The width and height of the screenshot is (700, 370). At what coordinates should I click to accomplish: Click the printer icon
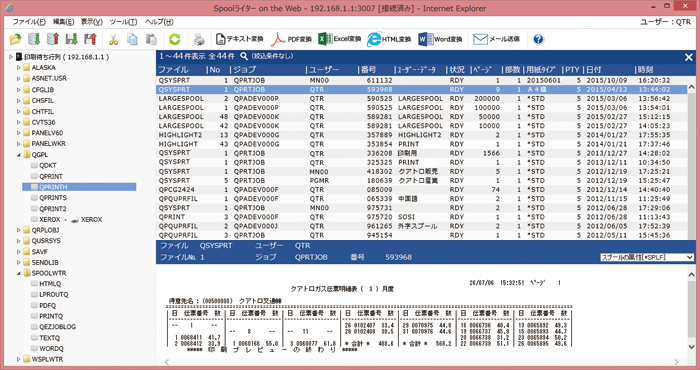(199, 39)
